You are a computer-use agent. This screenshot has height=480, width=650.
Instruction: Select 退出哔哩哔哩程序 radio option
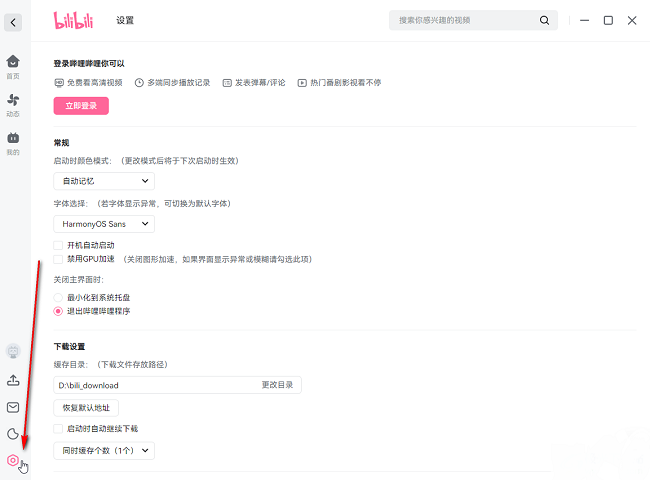58,311
